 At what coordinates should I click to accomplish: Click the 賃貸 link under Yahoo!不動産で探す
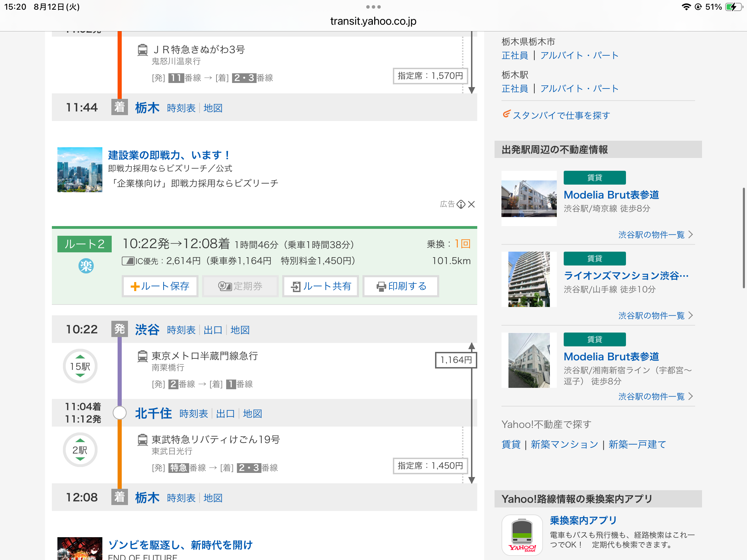(511, 445)
